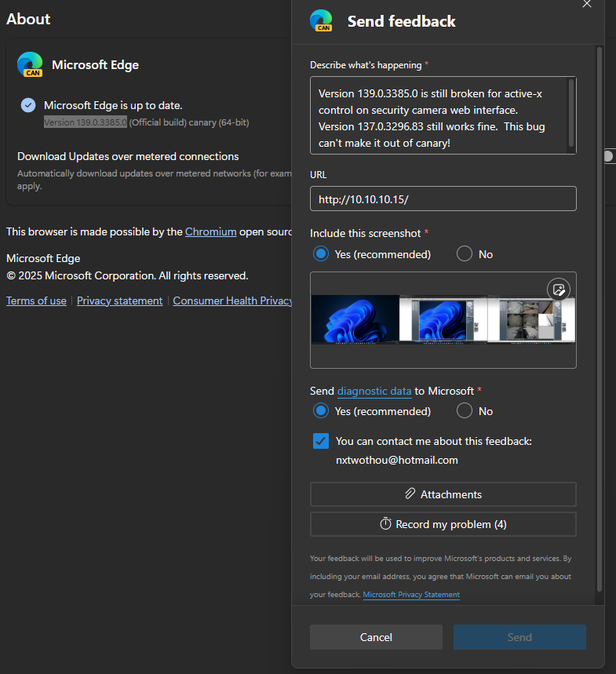Screen dimensions: 616x674
Task: Uncheck You can contact me about this feedback
Action: [x=321, y=441]
